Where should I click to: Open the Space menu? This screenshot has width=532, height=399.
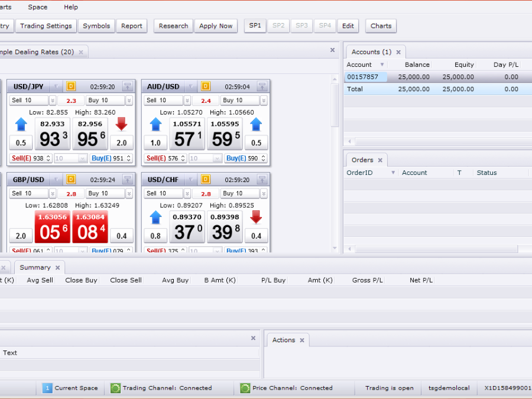tap(38, 7)
